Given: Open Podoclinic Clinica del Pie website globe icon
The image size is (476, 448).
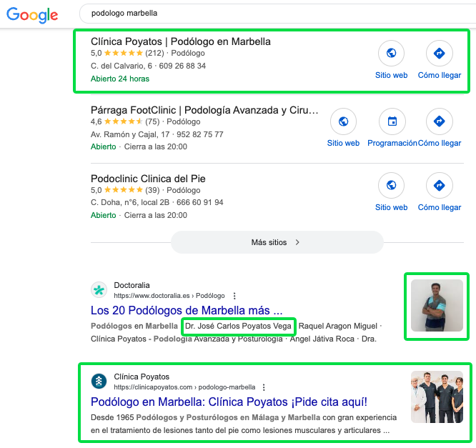Looking at the screenshot, I should coord(391,185).
